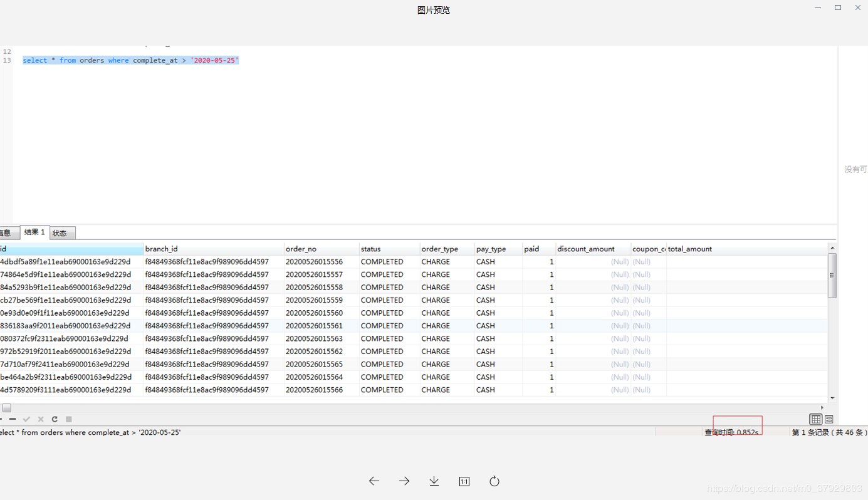
Task: Select the order_no column header
Action: [322, 249]
